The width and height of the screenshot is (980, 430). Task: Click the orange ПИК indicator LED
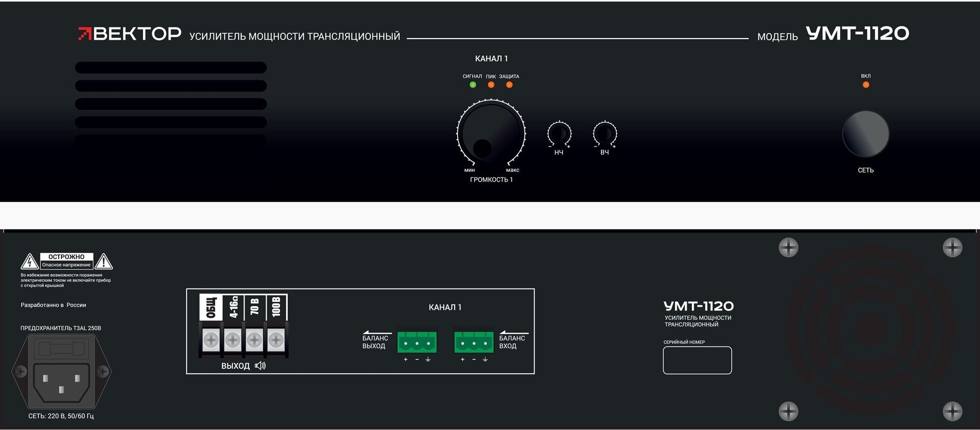[x=491, y=85]
